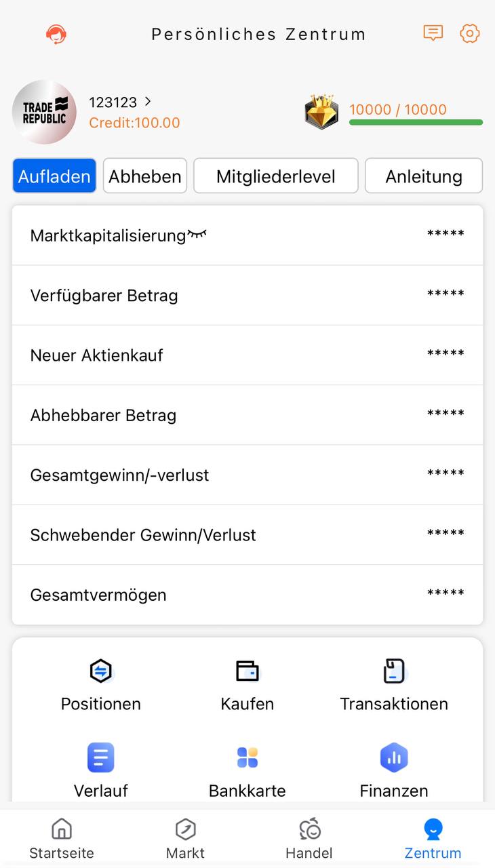Open Transaktionen icon
Screen dimensions: 495x868
[394, 671]
